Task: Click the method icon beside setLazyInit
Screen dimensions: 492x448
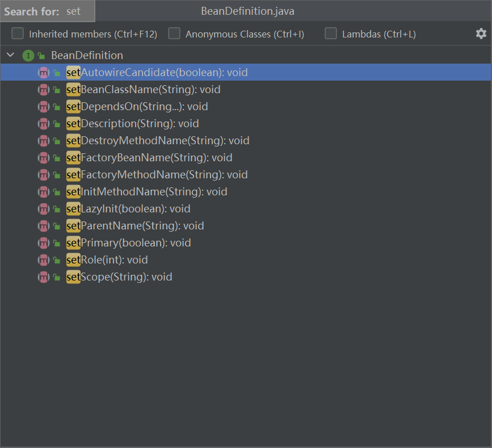Action: [44, 209]
